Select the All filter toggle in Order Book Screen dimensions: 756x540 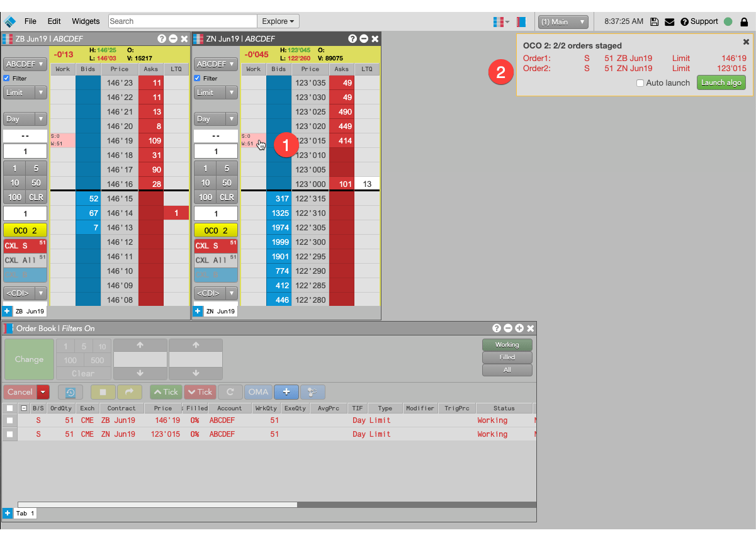[507, 370]
